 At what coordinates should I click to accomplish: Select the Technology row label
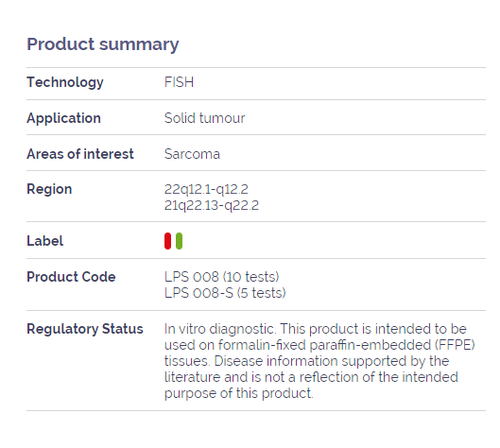[x=65, y=82]
